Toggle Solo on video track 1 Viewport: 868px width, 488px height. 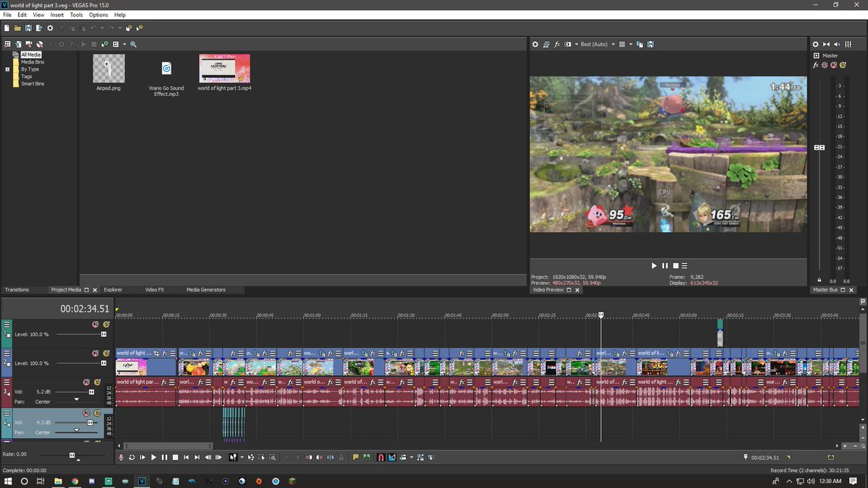point(106,324)
